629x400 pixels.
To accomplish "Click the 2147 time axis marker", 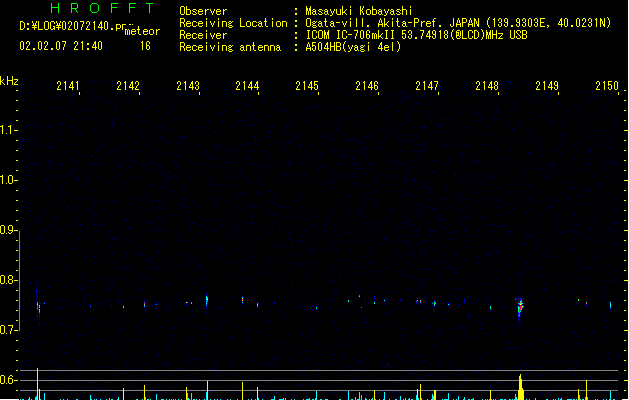I will (427, 86).
